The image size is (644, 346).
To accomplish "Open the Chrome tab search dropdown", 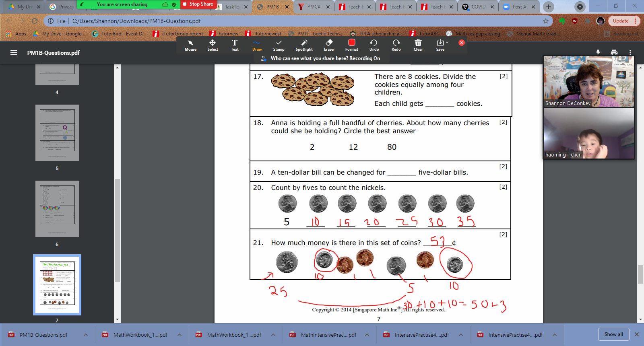I will point(580,7).
